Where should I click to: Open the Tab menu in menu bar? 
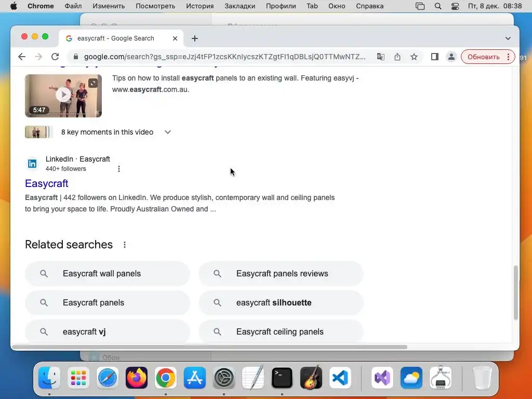pos(312,6)
